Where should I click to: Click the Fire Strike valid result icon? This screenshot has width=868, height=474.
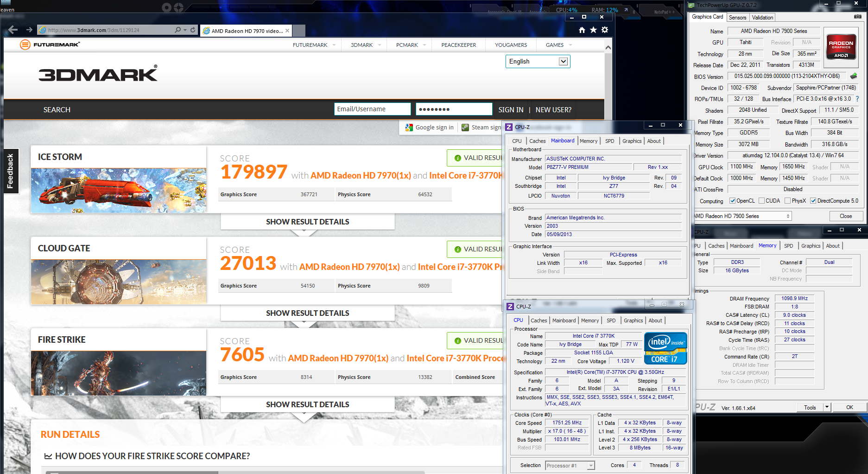click(x=458, y=341)
